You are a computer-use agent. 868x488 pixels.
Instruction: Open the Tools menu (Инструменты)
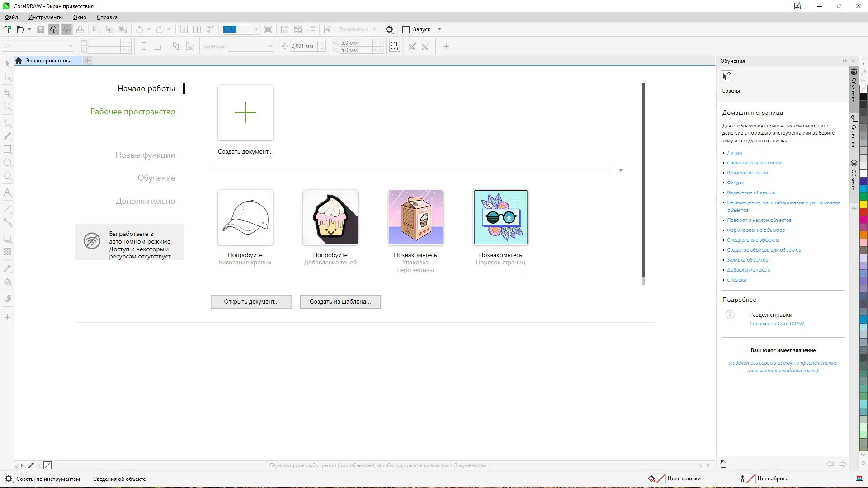tap(45, 17)
